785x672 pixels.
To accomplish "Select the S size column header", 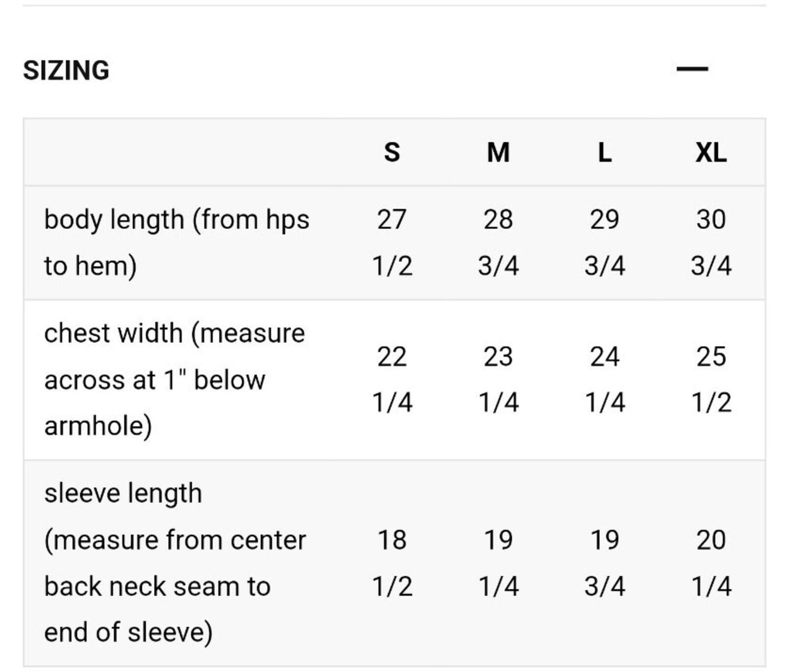I will pos(392,153).
